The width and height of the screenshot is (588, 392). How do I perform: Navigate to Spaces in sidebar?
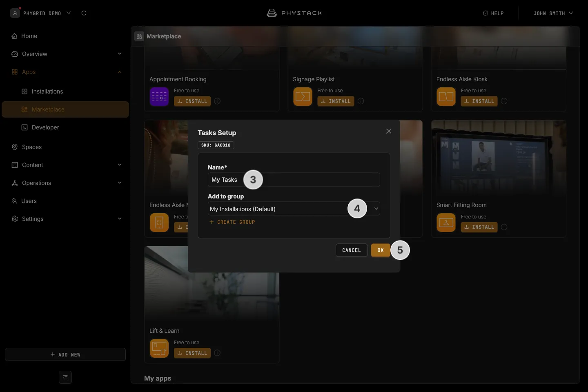coord(65,147)
